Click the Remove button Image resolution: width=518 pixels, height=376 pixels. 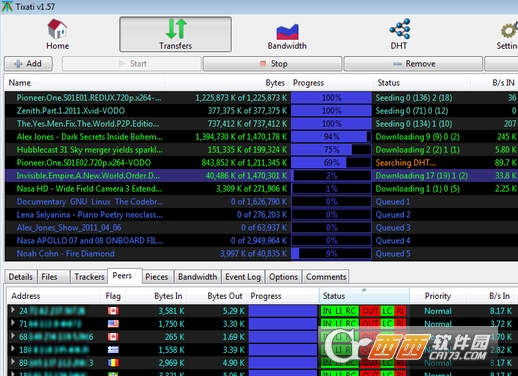413,64
